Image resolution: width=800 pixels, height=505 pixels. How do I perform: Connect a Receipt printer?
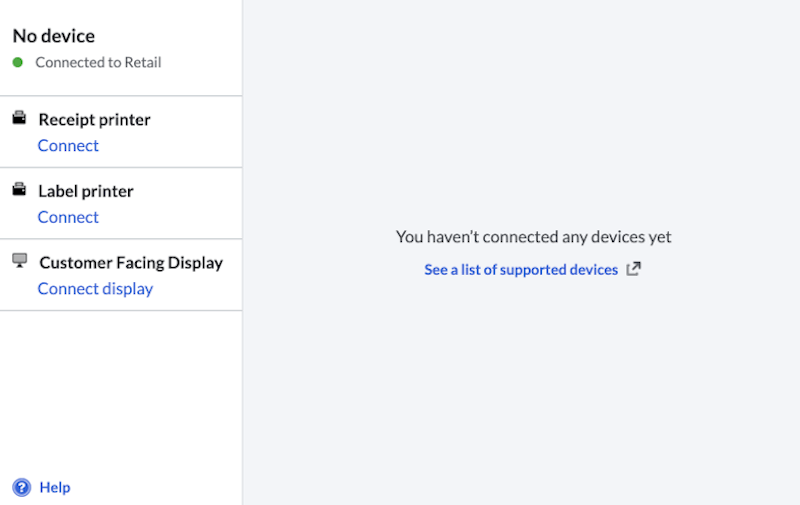pyautogui.click(x=68, y=146)
